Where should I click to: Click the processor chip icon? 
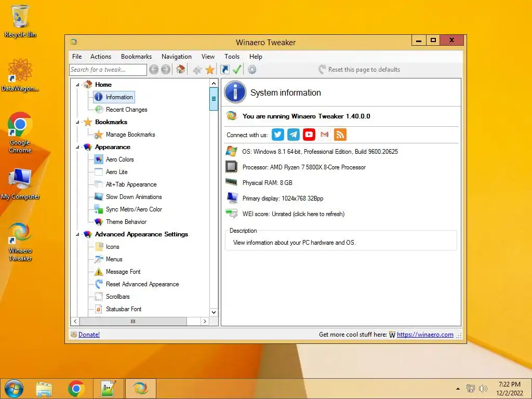pyautogui.click(x=231, y=167)
